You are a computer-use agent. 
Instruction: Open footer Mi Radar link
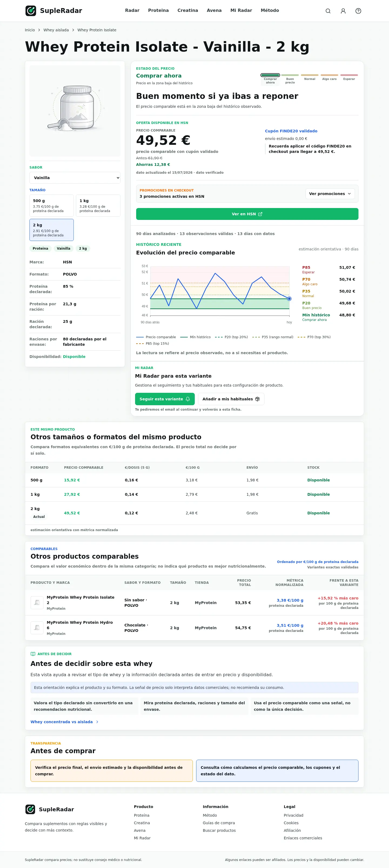click(x=142, y=838)
